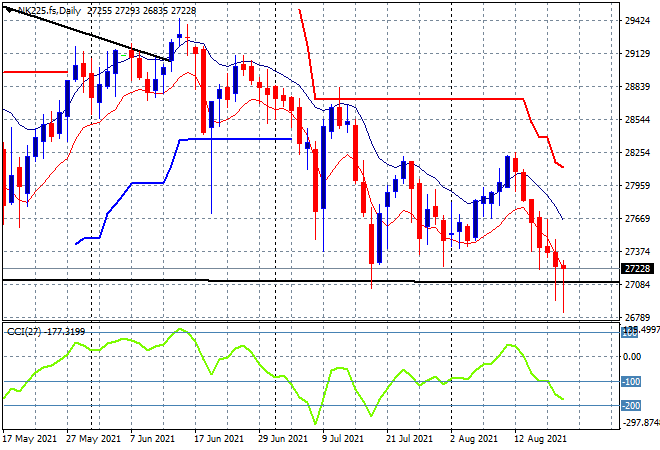The image size is (660, 450).
Task: Click the 27669 price axis label
Action: [637, 218]
